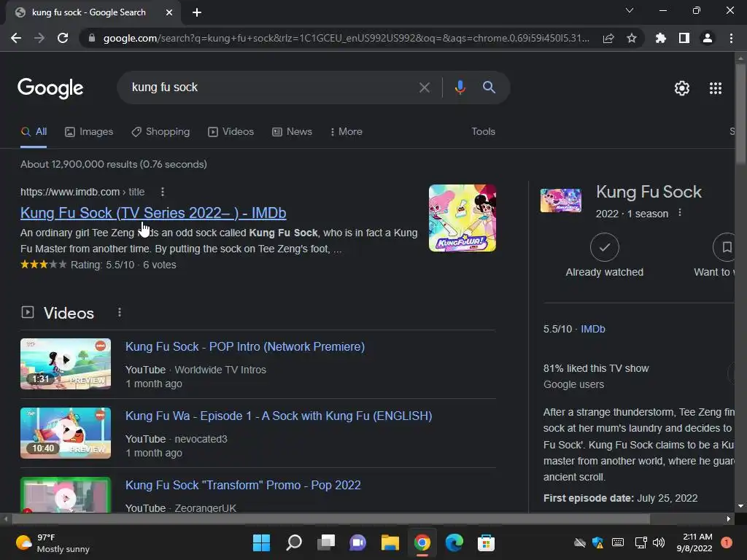Switch to the Videos tab
747x560 pixels.
coord(231,132)
